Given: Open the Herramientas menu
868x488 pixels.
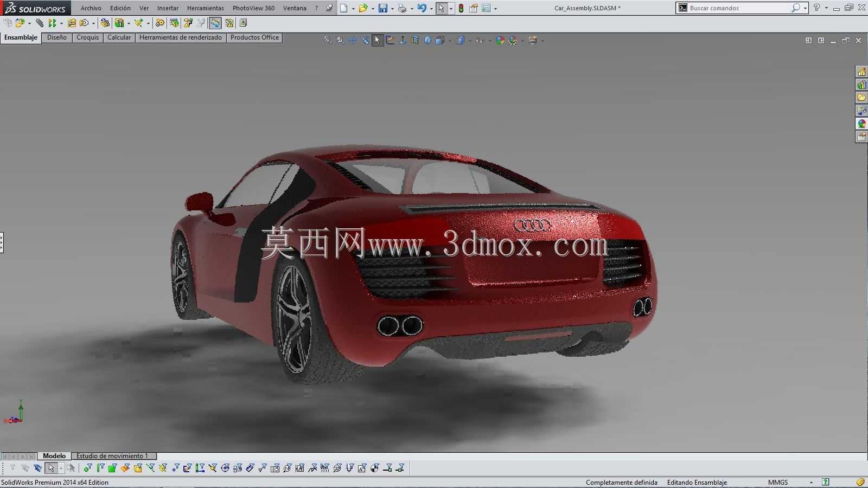Looking at the screenshot, I should click(x=205, y=8).
